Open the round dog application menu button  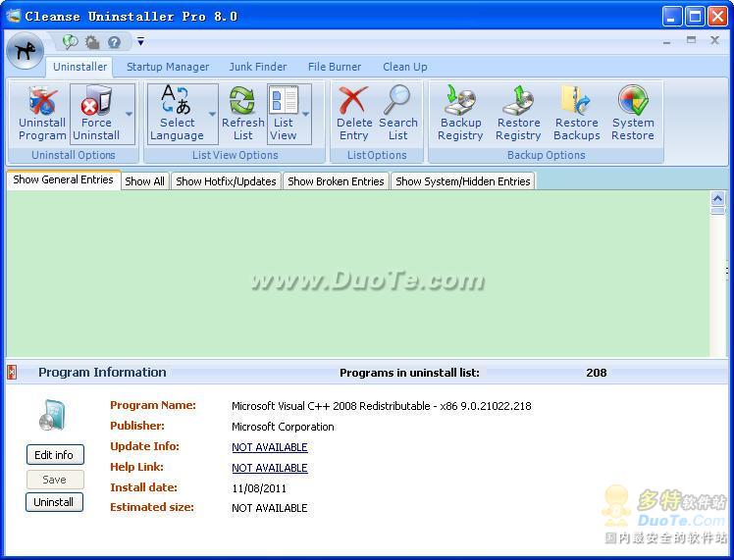[26, 51]
